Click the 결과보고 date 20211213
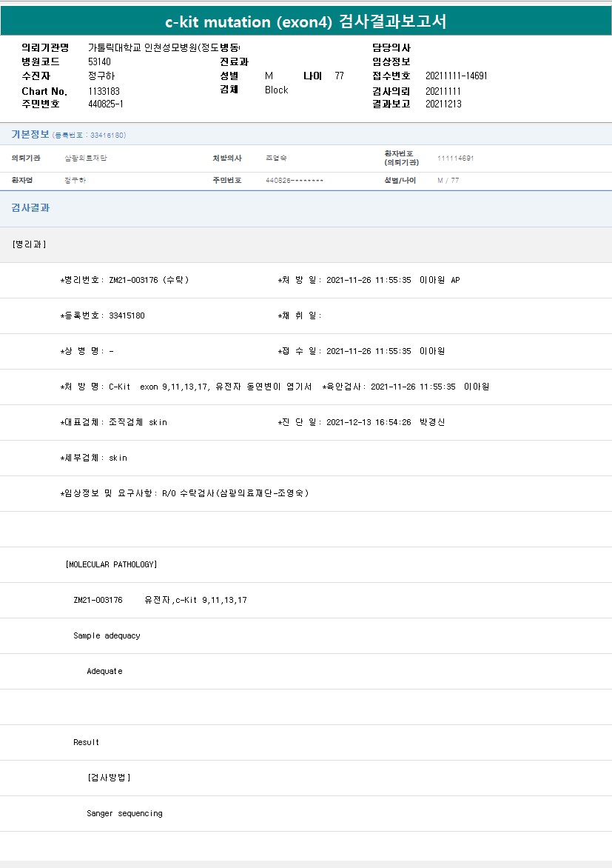 443,104
